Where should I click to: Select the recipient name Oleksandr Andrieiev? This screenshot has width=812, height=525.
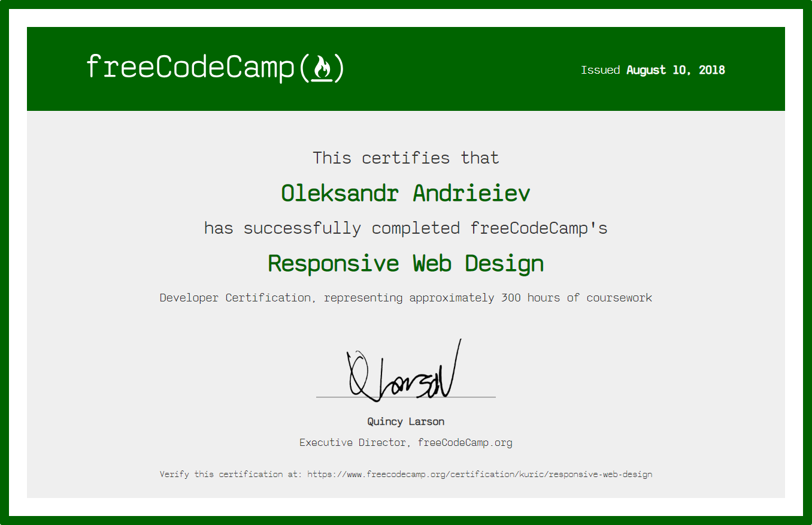point(405,193)
